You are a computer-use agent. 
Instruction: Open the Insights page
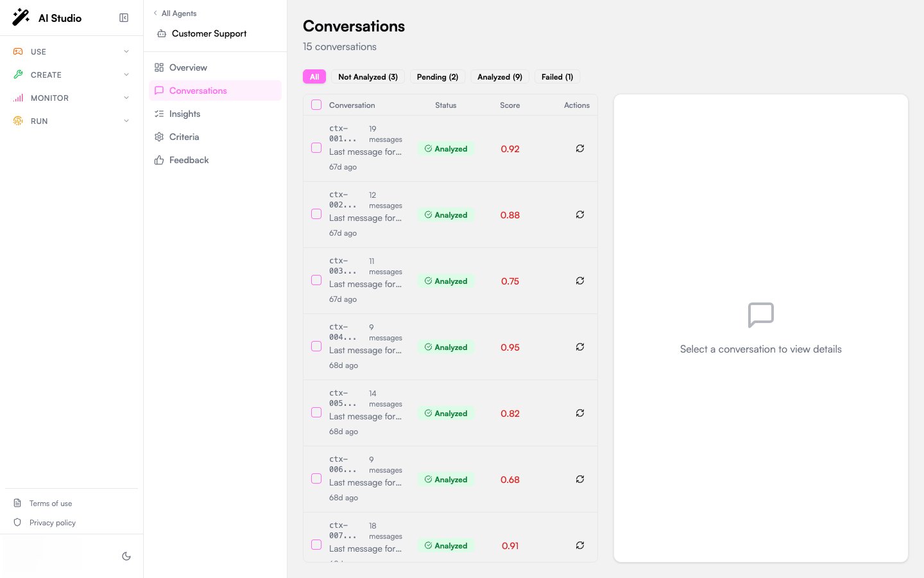pyautogui.click(x=215, y=114)
